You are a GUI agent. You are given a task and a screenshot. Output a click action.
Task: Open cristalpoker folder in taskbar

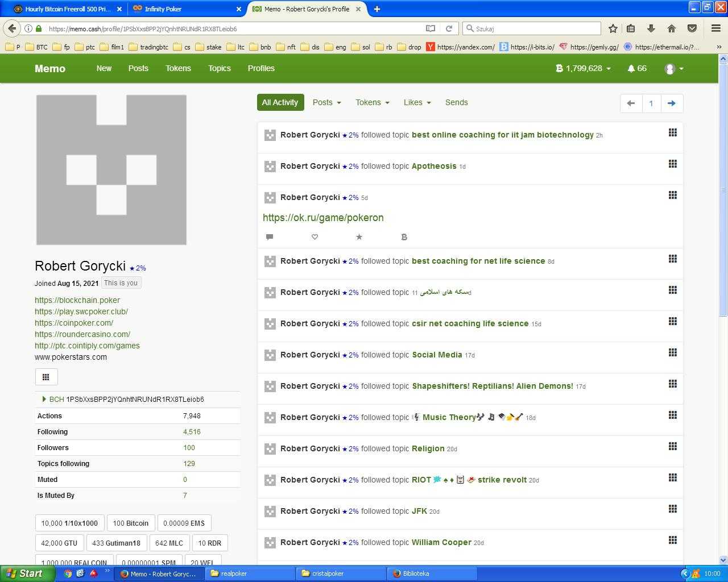(341, 573)
